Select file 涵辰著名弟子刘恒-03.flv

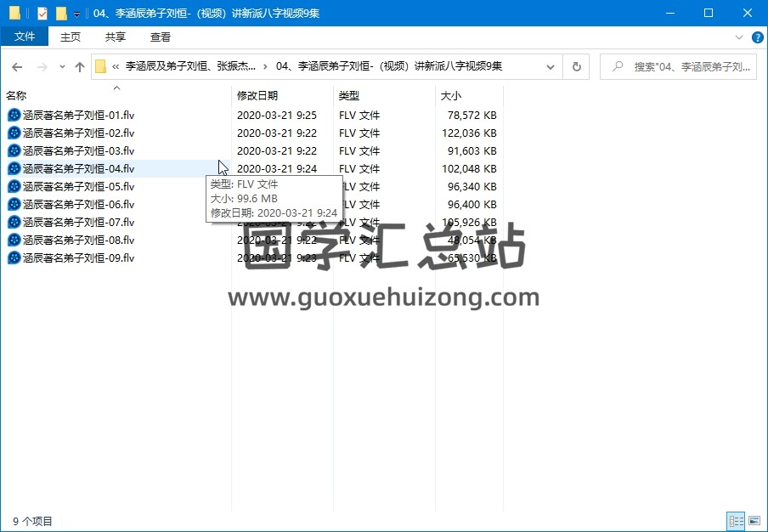(78, 151)
